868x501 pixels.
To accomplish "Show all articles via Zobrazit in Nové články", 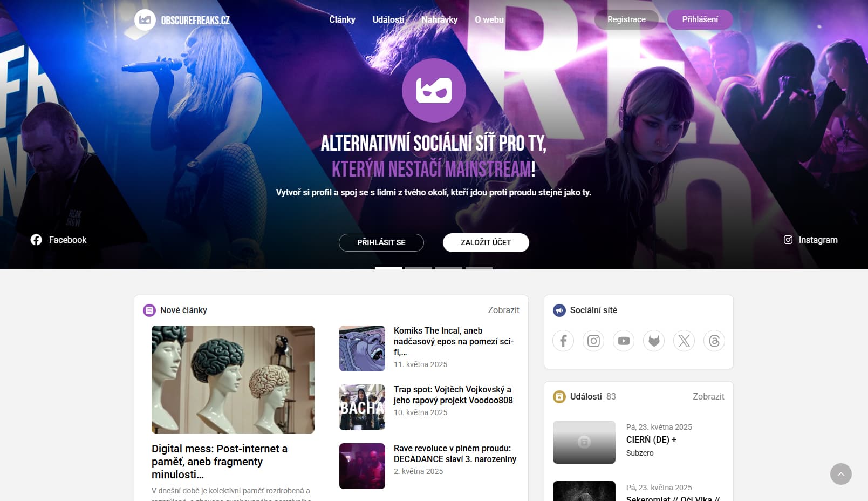I will tap(503, 310).
